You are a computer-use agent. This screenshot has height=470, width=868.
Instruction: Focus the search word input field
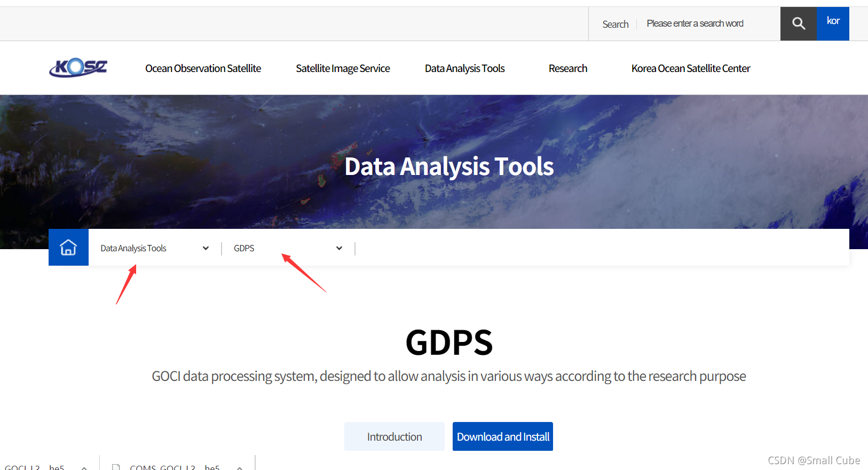pos(708,23)
